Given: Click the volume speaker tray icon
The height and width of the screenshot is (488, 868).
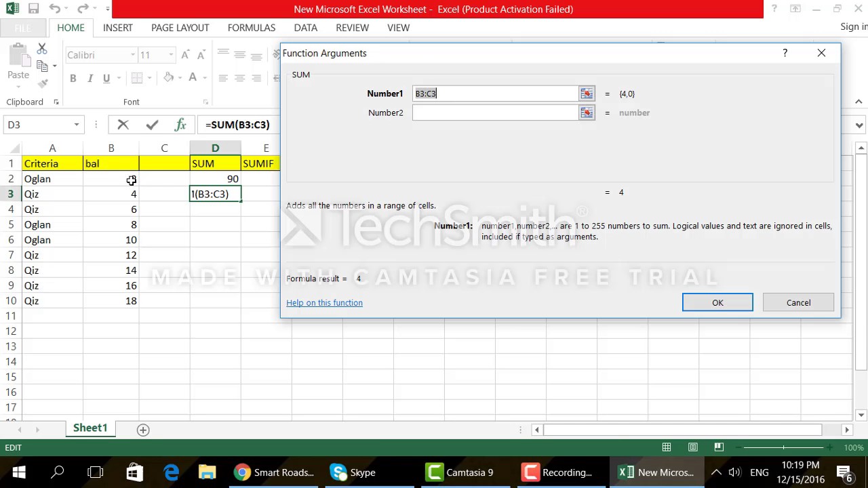Looking at the screenshot, I should point(734,472).
